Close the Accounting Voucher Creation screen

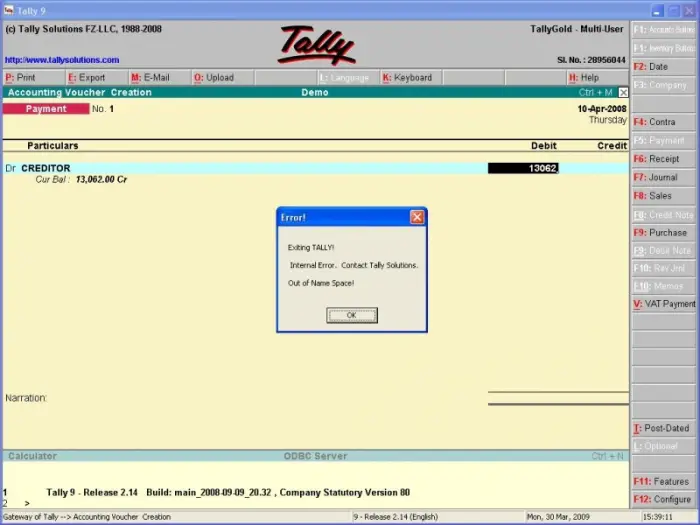point(623,92)
